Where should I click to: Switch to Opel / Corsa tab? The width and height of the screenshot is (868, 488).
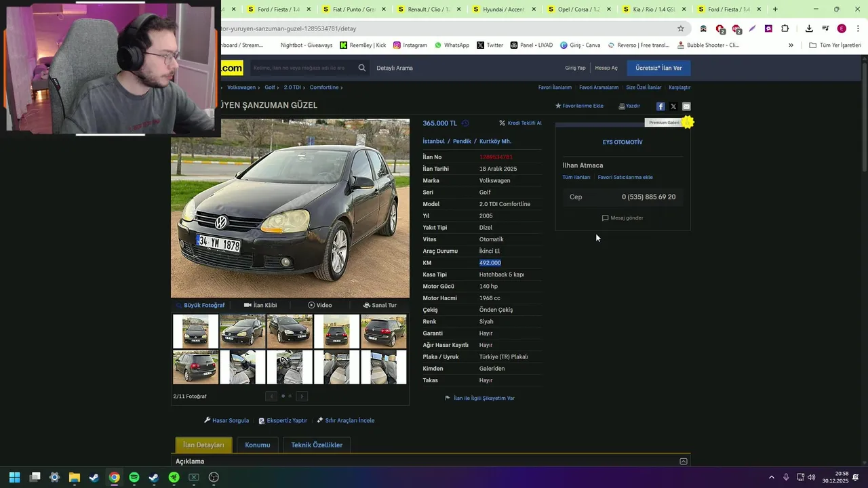(x=578, y=9)
